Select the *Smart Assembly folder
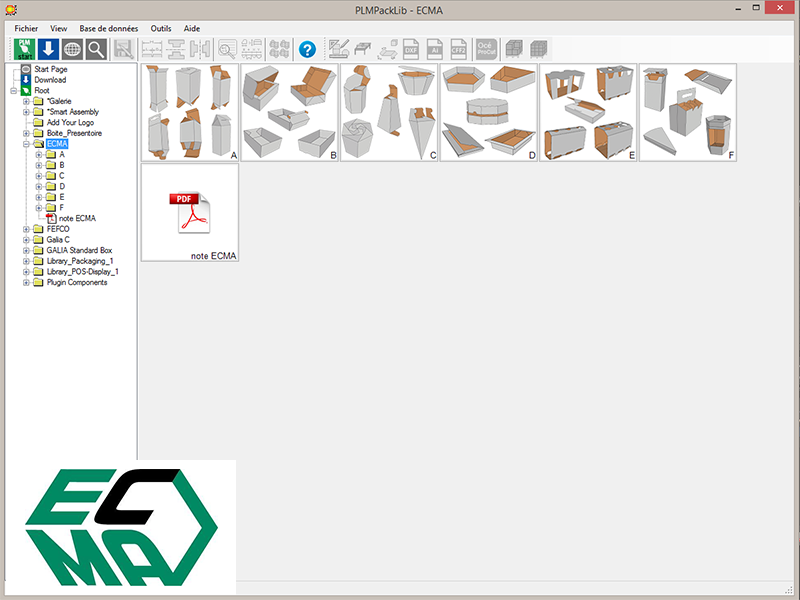This screenshot has height=600, width=800. click(x=73, y=112)
